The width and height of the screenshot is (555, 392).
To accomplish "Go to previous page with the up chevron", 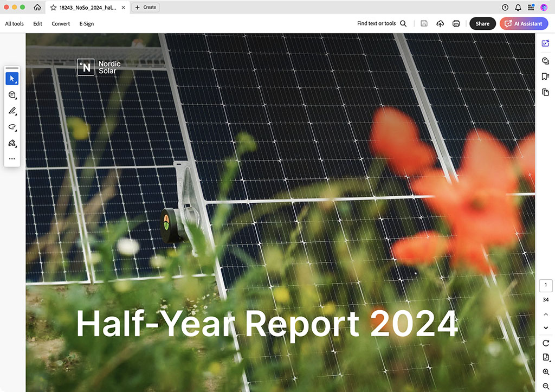I will click(546, 314).
